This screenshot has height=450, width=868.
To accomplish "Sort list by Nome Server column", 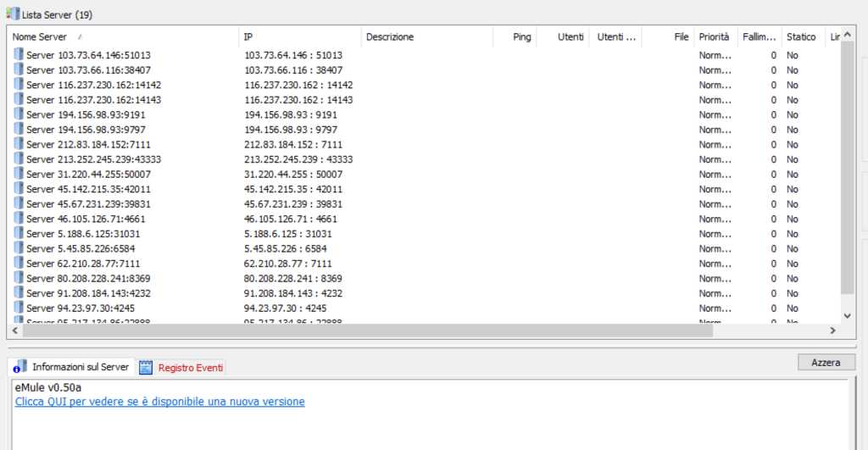I will [x=123, y=37].
